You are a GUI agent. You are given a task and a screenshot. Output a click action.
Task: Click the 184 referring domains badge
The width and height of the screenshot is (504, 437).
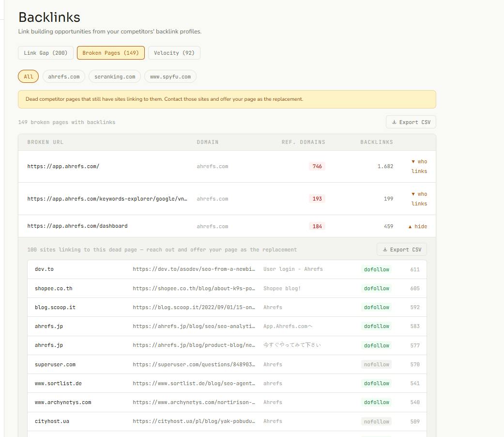click(x=317, y=226)
